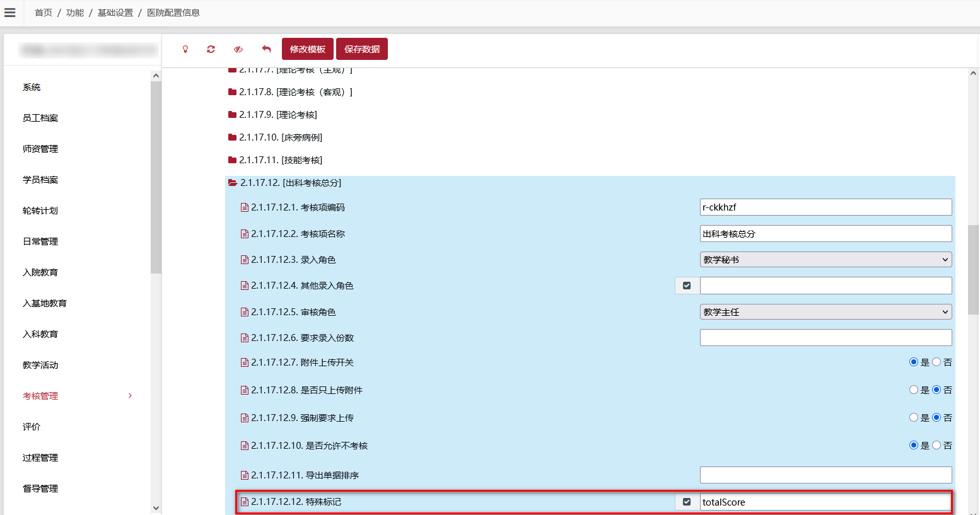Open 入科教育 in the sidebar
Viewport: 980px width, 515px height.
(x=40, y=334)
